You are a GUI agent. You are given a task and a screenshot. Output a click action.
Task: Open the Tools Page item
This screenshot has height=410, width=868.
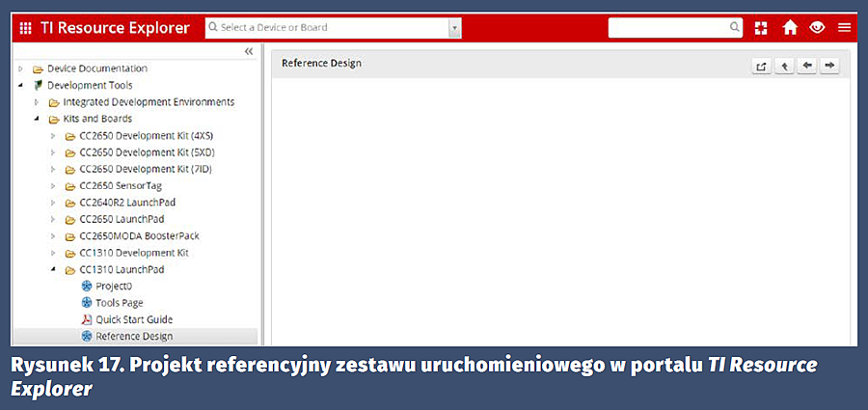[x=120, y=303]
